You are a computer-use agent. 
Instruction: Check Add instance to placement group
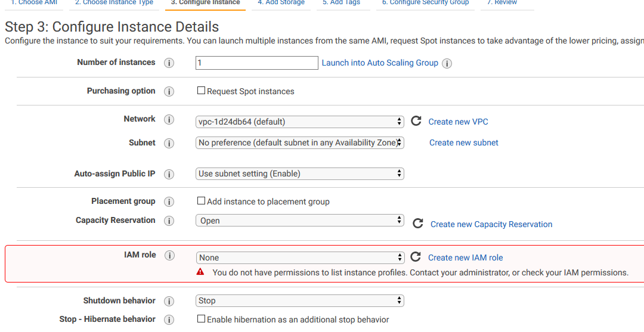coord(202,201)
